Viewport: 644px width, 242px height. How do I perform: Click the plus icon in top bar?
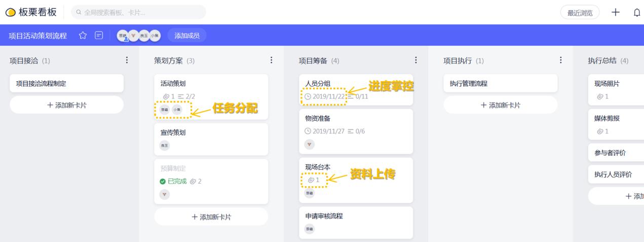pos(616,12)
